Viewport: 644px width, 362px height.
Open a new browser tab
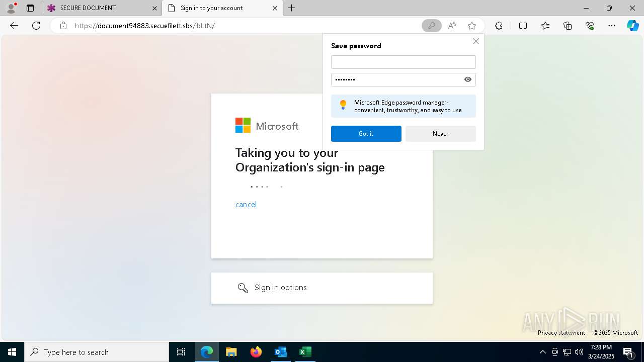pos(292,8)
